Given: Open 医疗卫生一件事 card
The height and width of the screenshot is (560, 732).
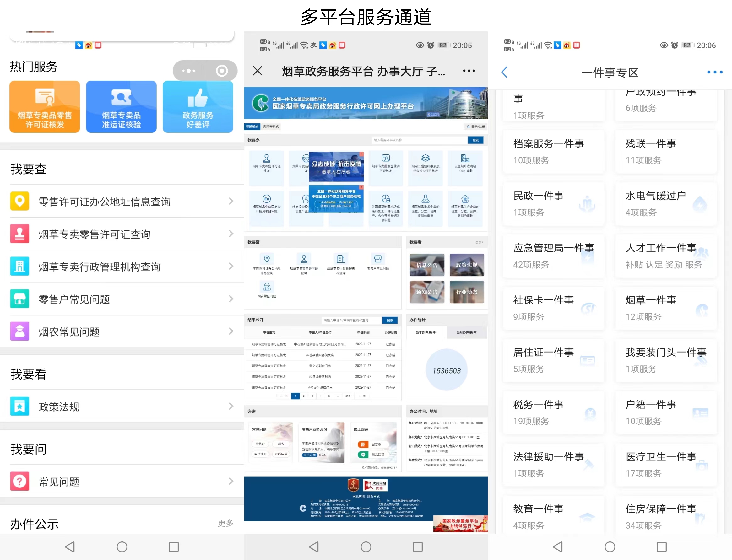Looking at the screenshot, I should point(666,465).
